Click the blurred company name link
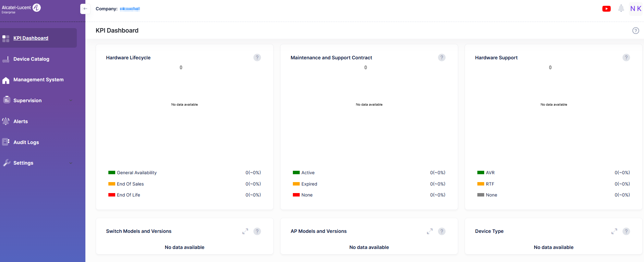 point(130,9)
